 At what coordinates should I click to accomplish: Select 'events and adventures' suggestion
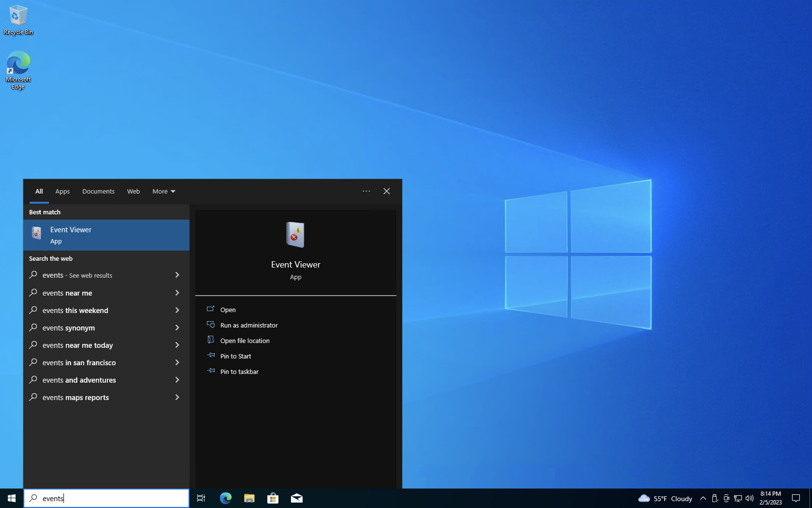[106, 380]
